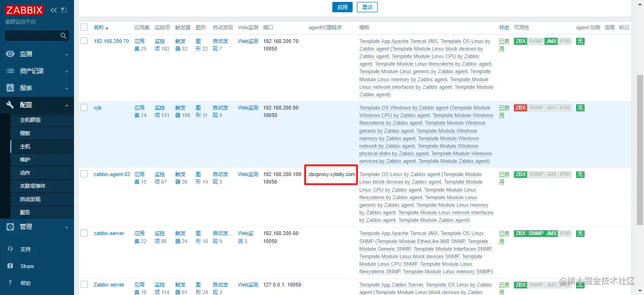Click the wrench icon for 配置
Screen dimensions: 644x295
tap(10, 105)
